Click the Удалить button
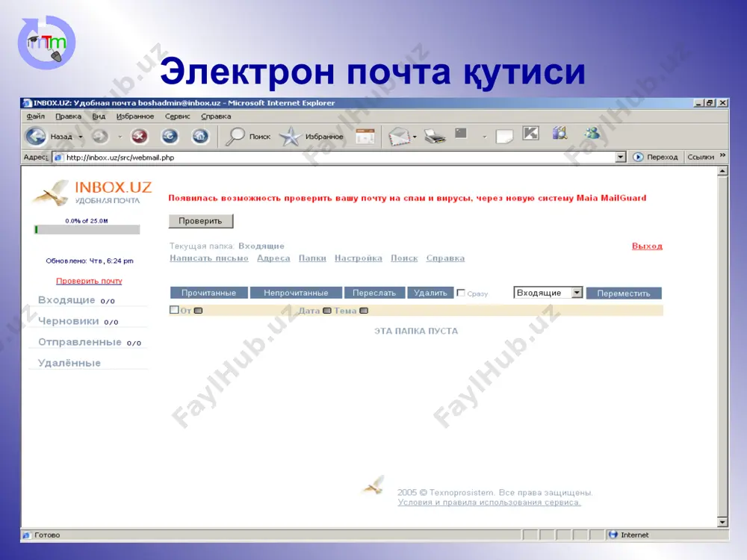The height and width of the screenshot is (560, 747). tap(430, 293)
